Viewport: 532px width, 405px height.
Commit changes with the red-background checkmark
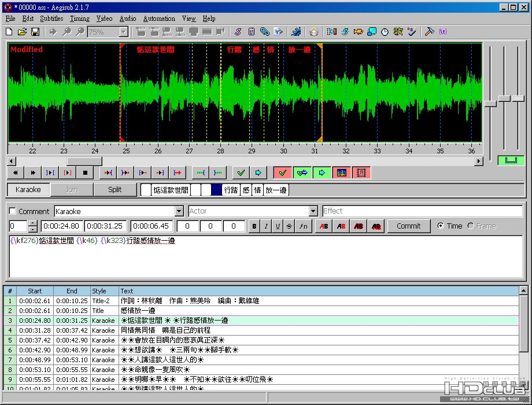[282, 173]
